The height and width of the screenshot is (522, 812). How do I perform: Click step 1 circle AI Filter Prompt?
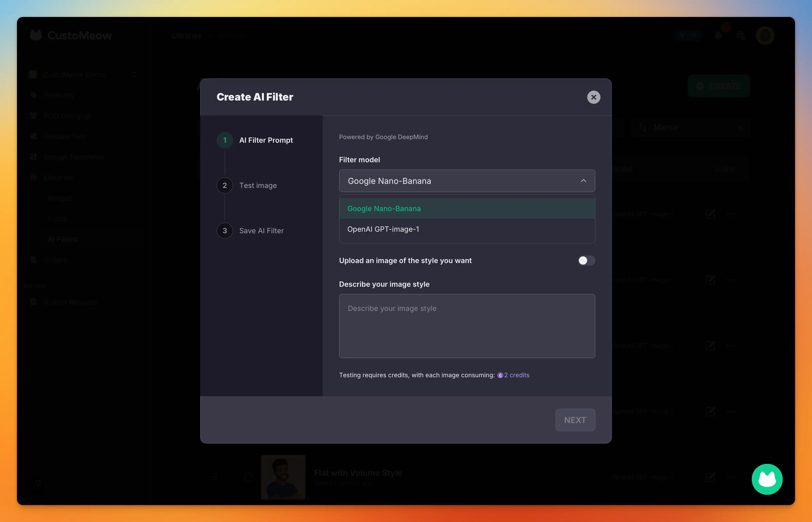click(225, 140)
